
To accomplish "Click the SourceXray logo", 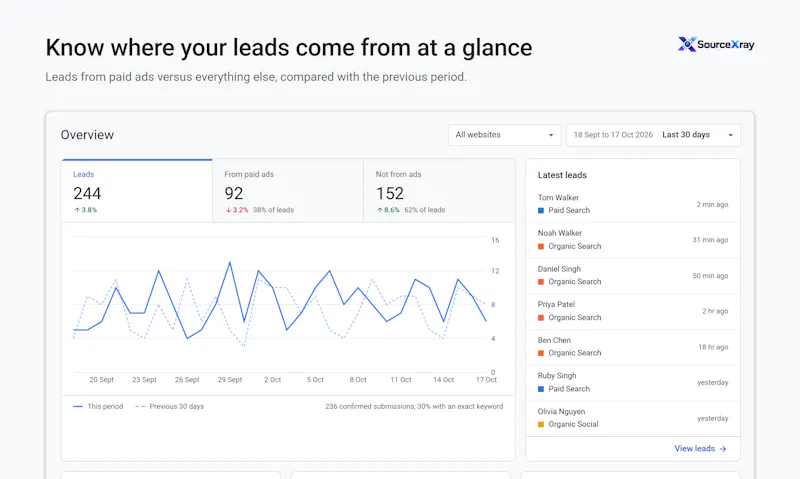I will 716,45.
